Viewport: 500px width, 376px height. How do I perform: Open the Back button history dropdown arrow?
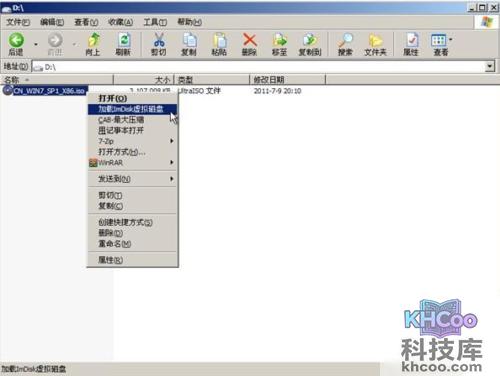point(36,43)
